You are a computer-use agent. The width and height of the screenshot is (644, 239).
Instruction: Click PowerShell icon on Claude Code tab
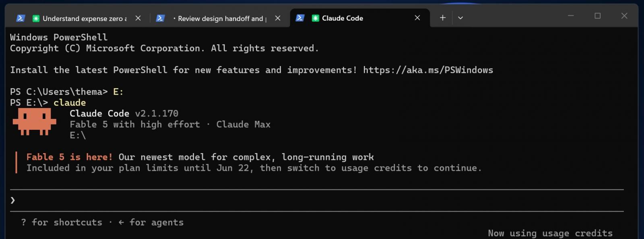(x=300, y=18)
